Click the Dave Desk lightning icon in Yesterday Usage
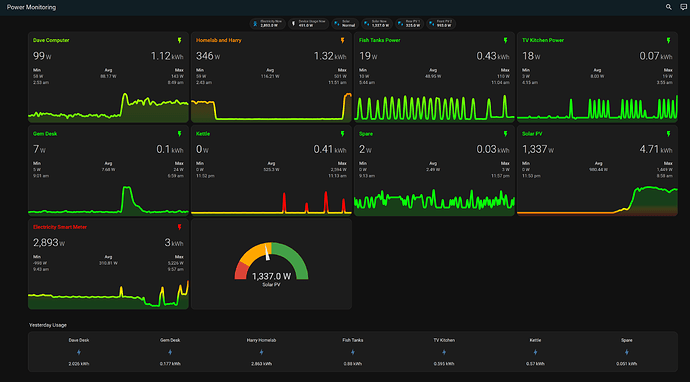 [x=79, y=352]
